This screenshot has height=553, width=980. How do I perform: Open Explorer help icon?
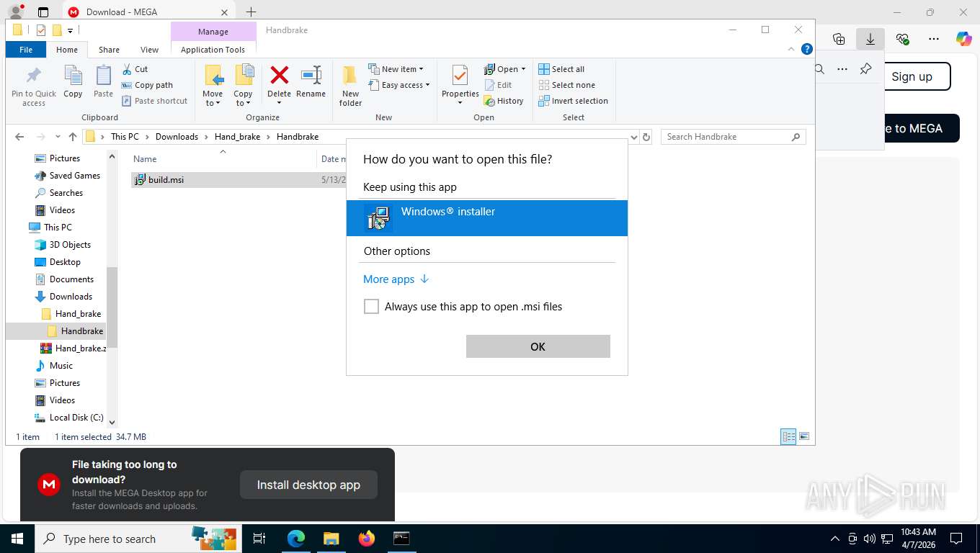point(807,49)
